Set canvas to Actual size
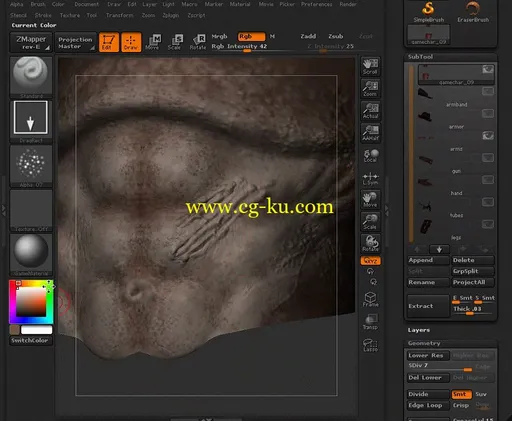512x421 pixels. (370, 111)
